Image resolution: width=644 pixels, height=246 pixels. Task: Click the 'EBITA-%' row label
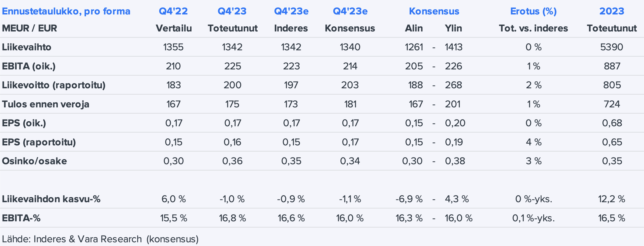click(21, 218)
